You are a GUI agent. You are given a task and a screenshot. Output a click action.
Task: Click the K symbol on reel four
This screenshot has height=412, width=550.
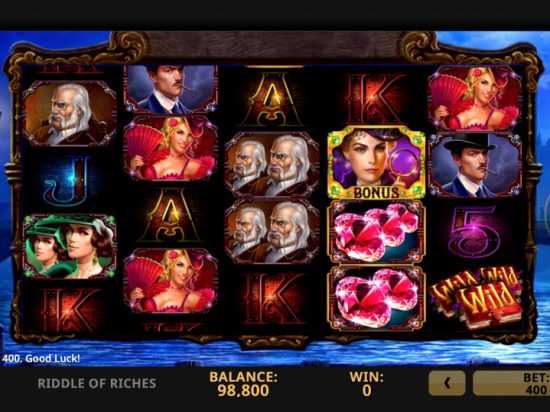click(375, 99)
